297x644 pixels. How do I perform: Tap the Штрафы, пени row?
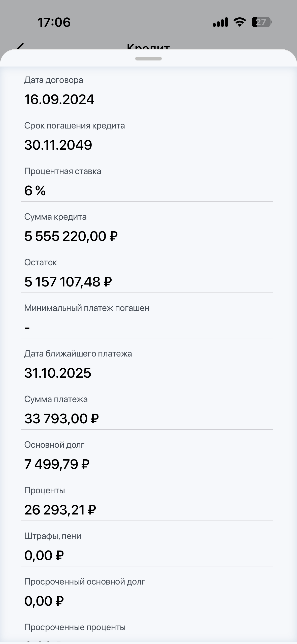tap(147, 546)
